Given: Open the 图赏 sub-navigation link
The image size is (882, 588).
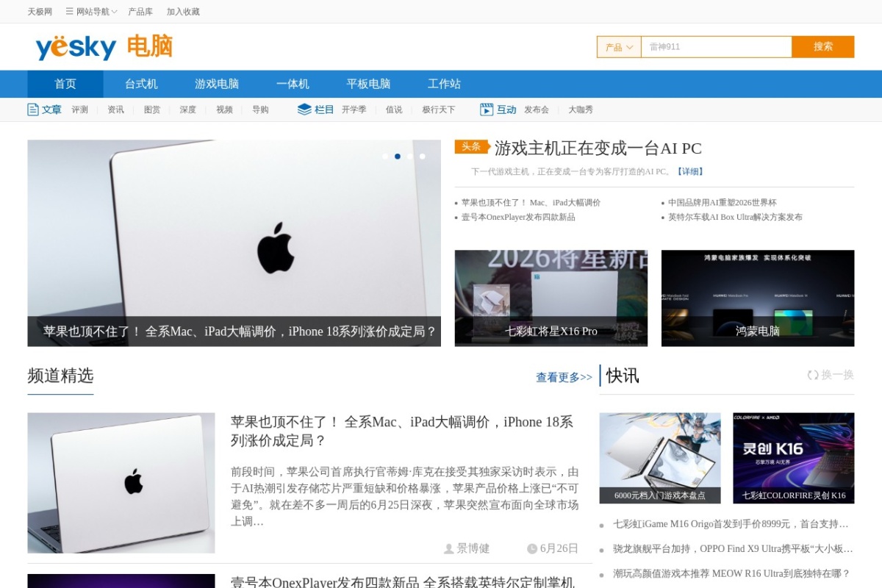Looking at the screenshot, I should [152, 110].
